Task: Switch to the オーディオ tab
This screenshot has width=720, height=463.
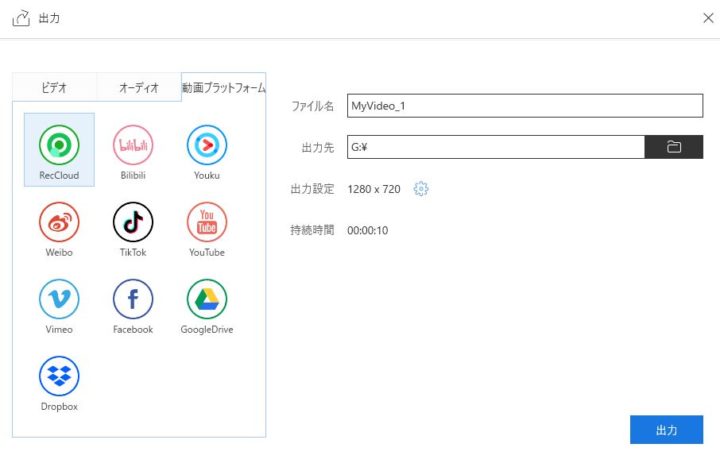Action: [x=139, y=88]
